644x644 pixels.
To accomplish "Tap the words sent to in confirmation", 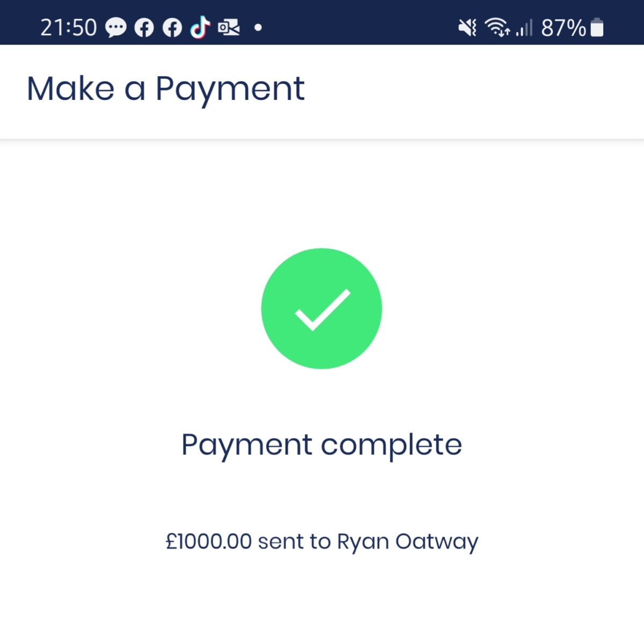I will coord(294,541).
